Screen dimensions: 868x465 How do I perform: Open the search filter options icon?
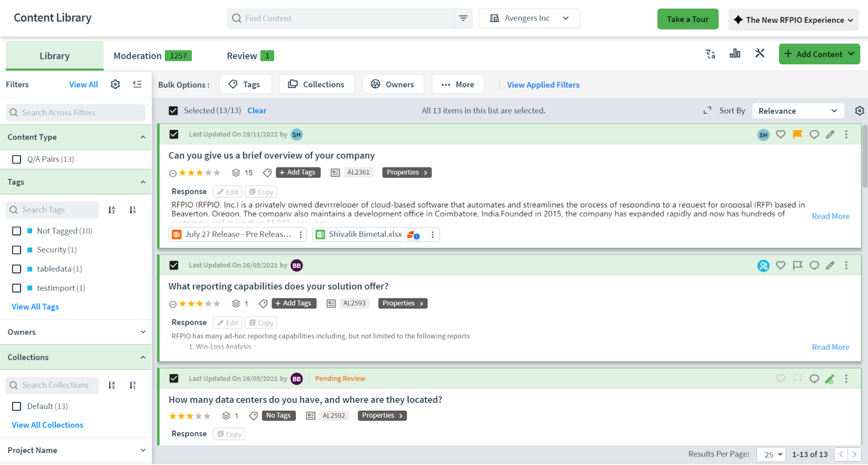[463, 18]
